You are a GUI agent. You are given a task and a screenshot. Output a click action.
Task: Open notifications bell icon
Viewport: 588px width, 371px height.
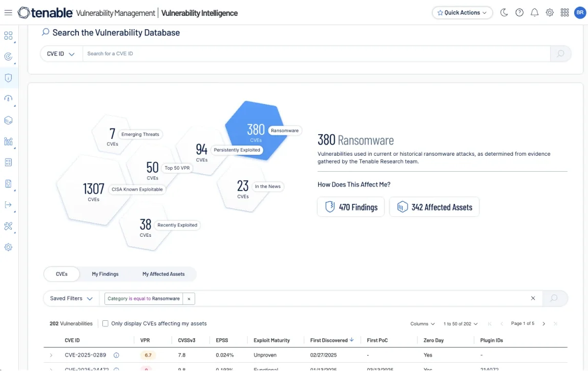point(534,13)
